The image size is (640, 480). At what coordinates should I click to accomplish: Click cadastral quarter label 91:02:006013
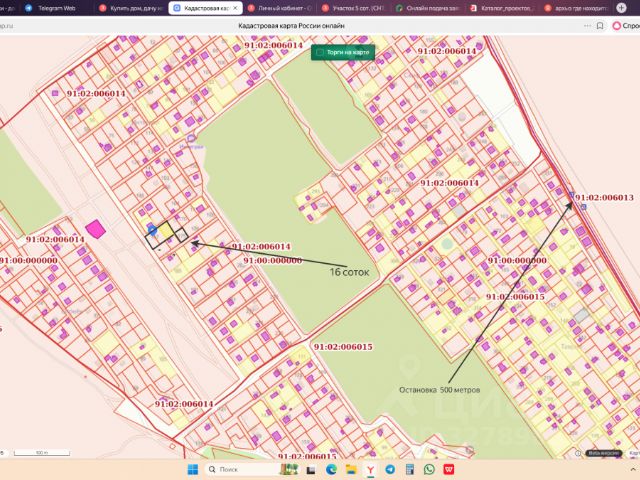coord(604,198)
